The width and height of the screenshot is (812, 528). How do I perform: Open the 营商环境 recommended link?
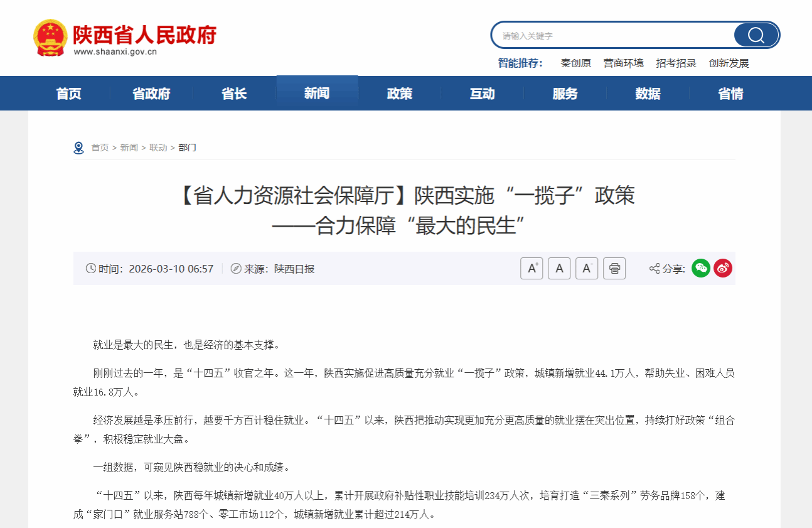[x=623, y=63]
